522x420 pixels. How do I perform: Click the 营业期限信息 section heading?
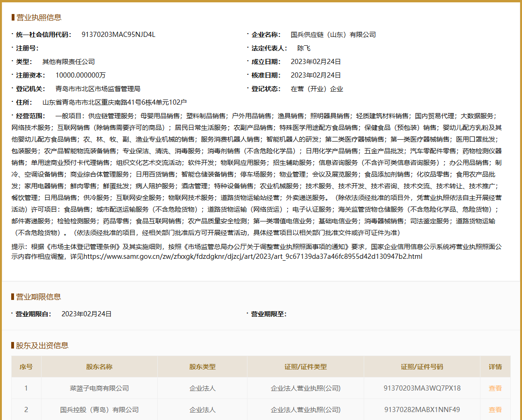[x=39, y=297]
